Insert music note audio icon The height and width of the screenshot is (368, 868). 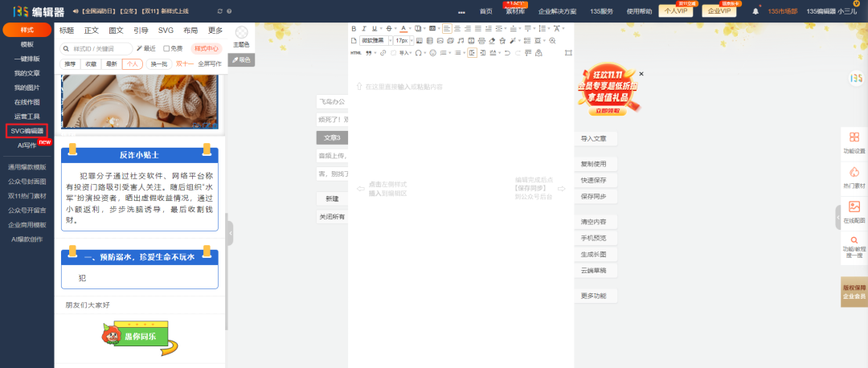coord(461,40)
